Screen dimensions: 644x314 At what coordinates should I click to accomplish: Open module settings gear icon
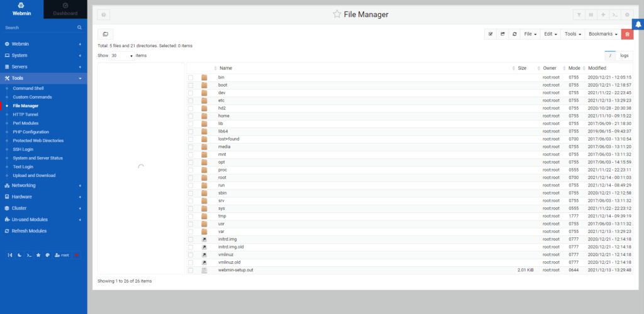coord(627,14)
